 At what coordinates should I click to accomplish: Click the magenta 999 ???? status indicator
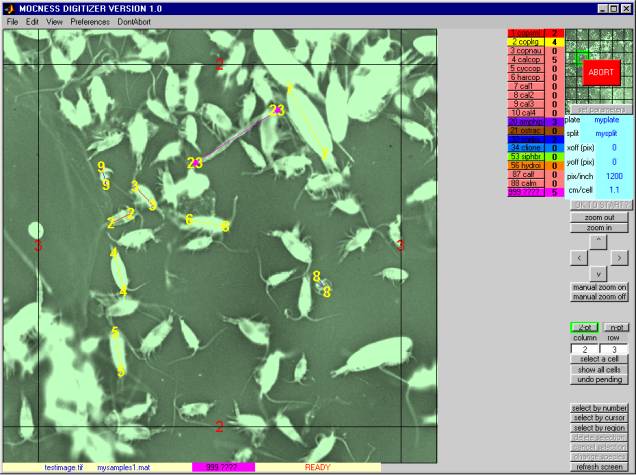click(x=223, y=467)
